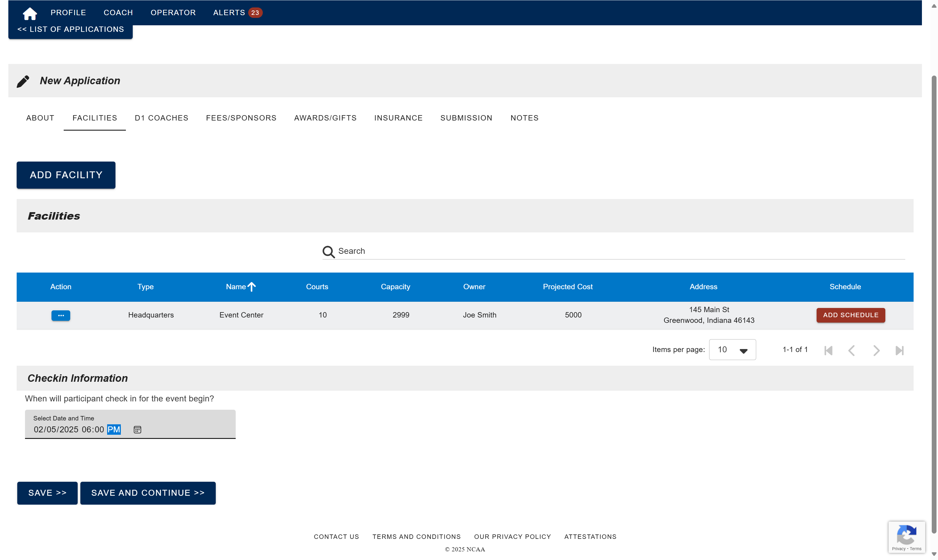Open the ALERTS menu
Viewport: 938px width, 560px height.
229,12
